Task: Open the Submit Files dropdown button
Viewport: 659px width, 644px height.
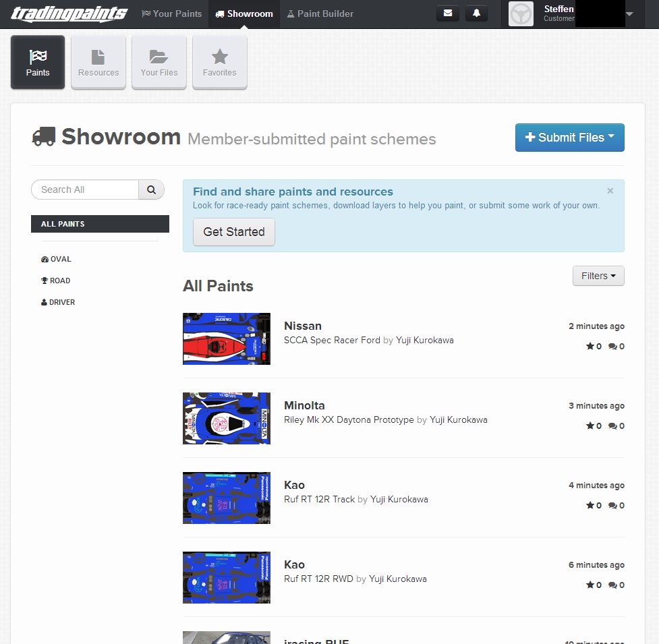Action: [x=569, y=138]
